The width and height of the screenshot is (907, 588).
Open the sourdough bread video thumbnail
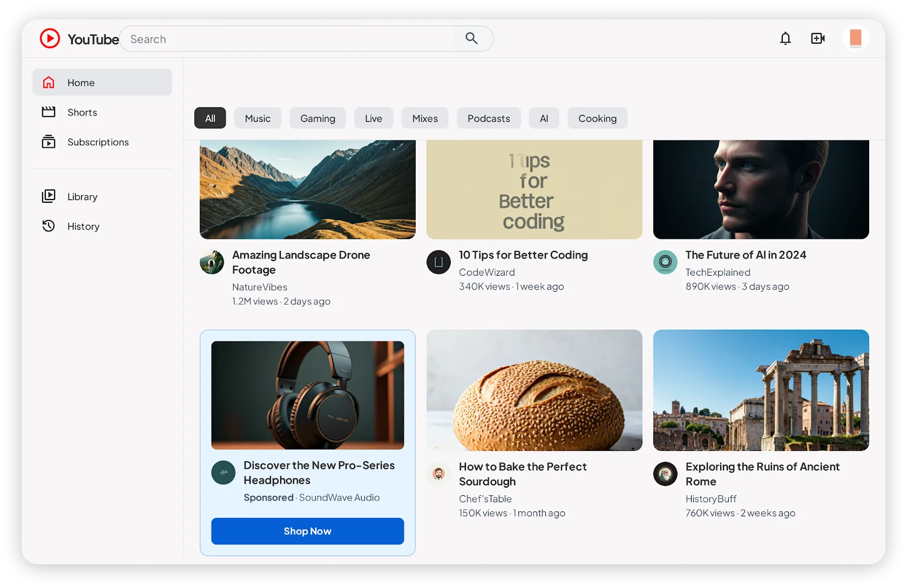coord(534,391)
